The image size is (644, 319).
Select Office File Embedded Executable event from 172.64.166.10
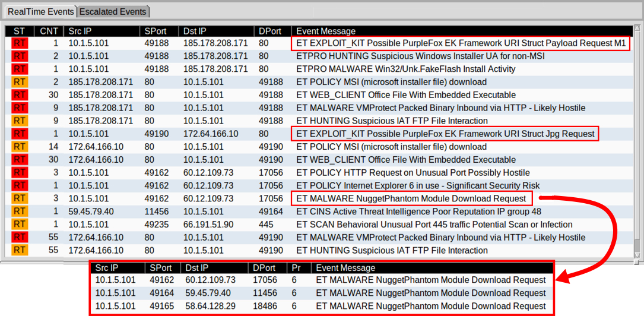319,159
